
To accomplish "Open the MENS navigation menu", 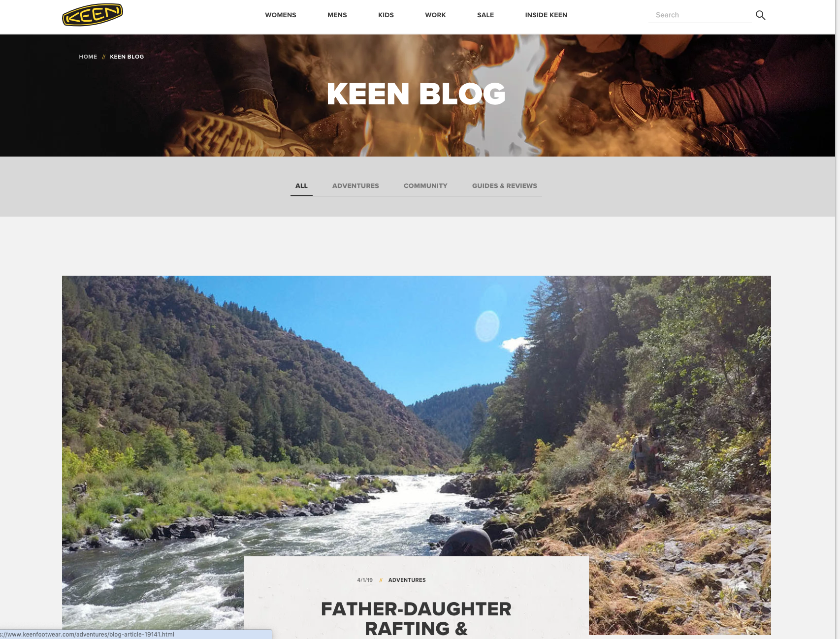I will pos(337,15).
